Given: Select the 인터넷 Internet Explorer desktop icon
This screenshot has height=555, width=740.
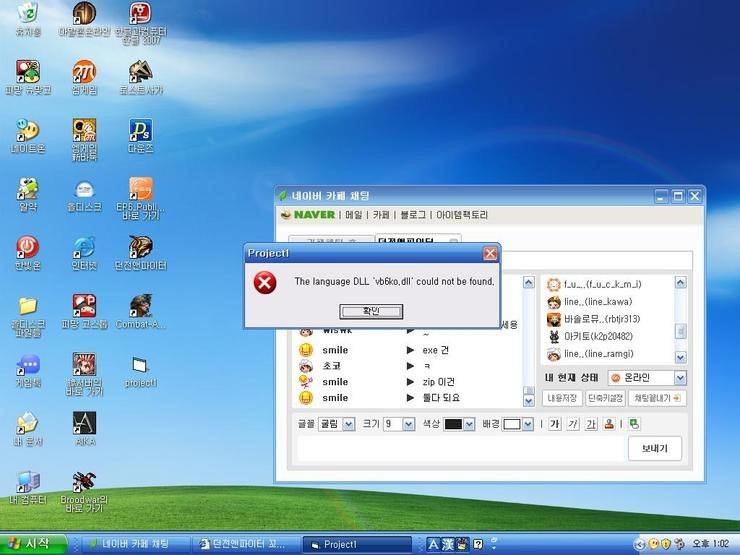Looking at the screenshot, I should pyautogui.click(x=84, y=253).
